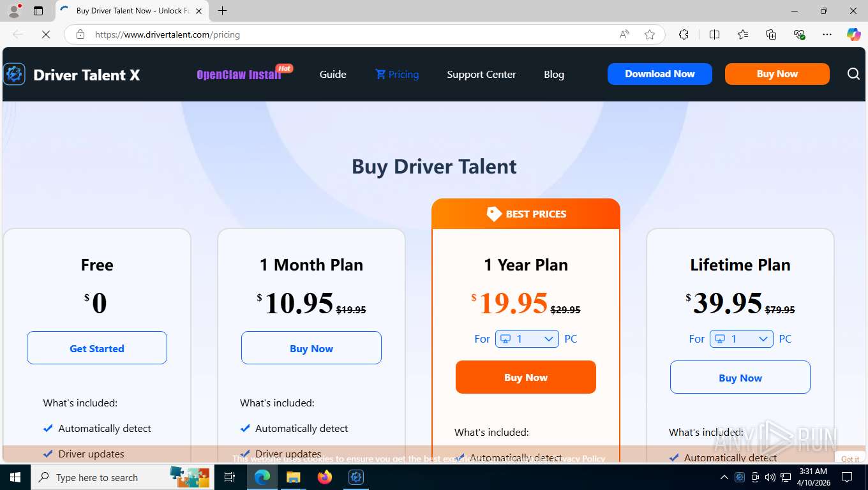Open the site search magnifier icon
Image resolution: width=868 pixels, height=490 pixels.
coord(853,74)
